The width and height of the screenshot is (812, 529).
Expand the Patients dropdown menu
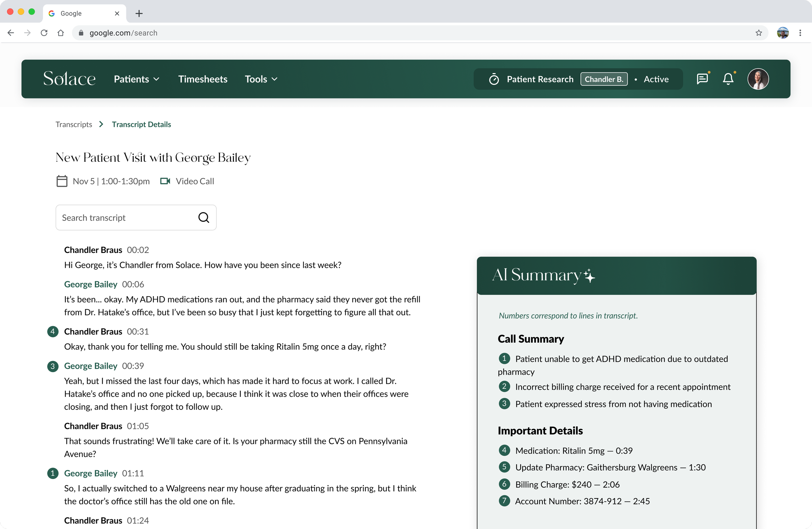point(136,79)
